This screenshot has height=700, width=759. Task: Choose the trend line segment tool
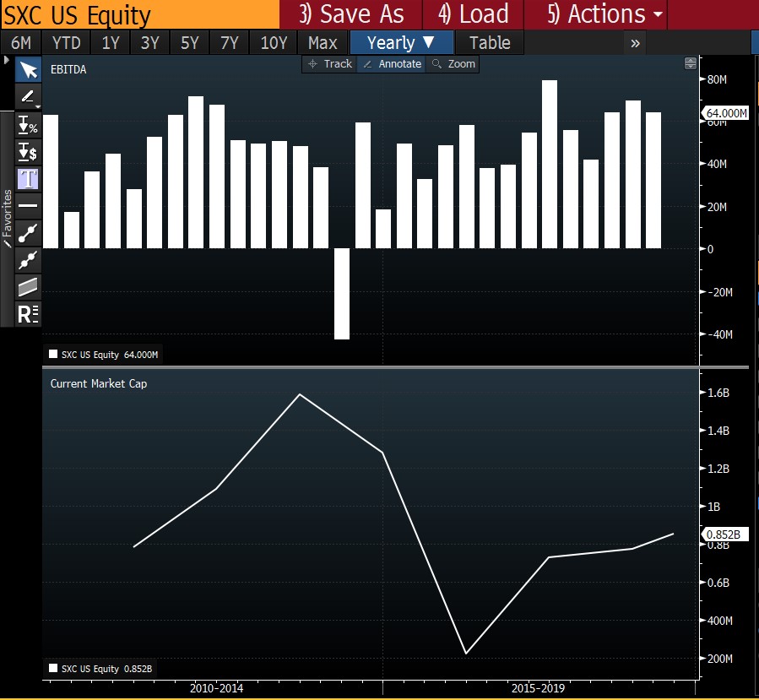coord(28,232)
